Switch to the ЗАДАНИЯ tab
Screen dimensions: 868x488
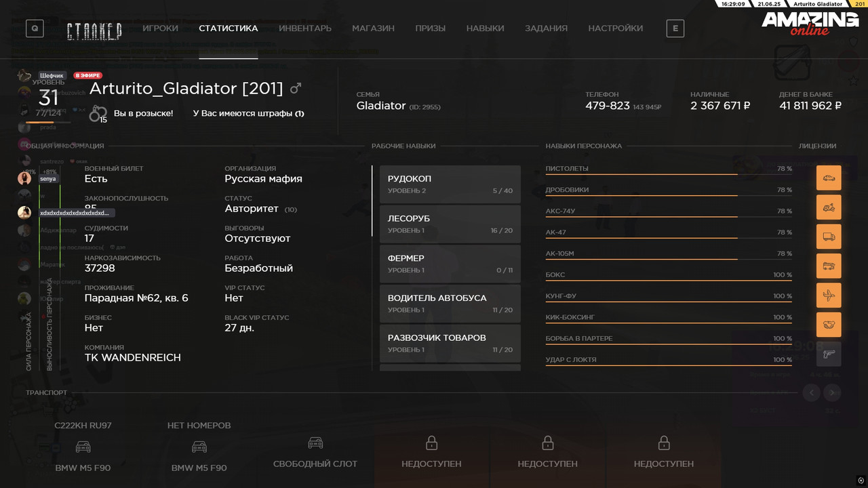click(x=547, y=28)
